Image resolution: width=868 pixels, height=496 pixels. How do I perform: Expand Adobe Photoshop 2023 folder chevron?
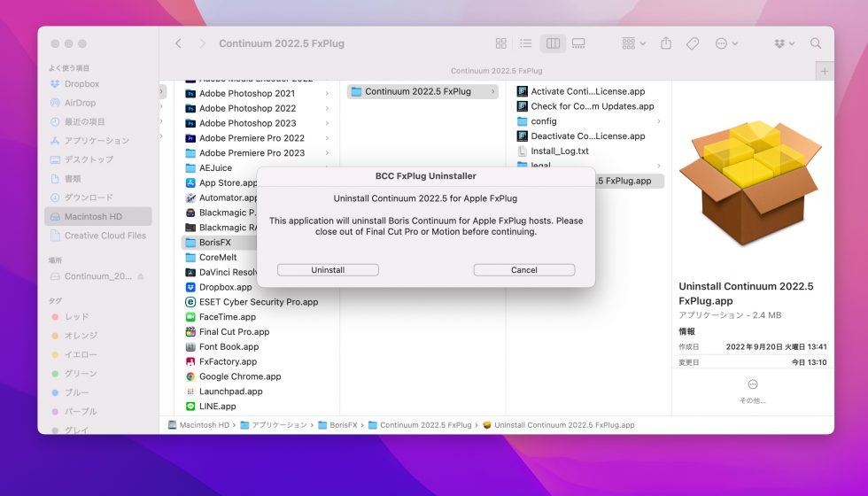tap(327, 123)
